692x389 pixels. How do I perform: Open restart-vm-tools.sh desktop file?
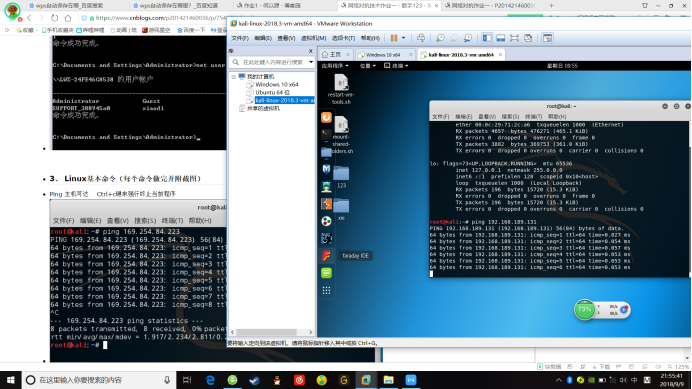[x=341, y=90]
